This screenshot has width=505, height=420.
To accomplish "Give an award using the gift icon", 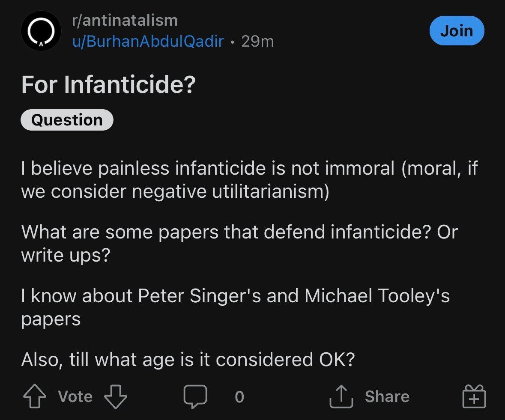I will click(474, 396).
